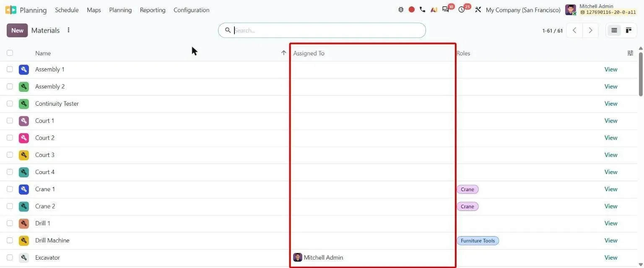
Task: Click View for Court 2
Action: (x=611, y=138)
